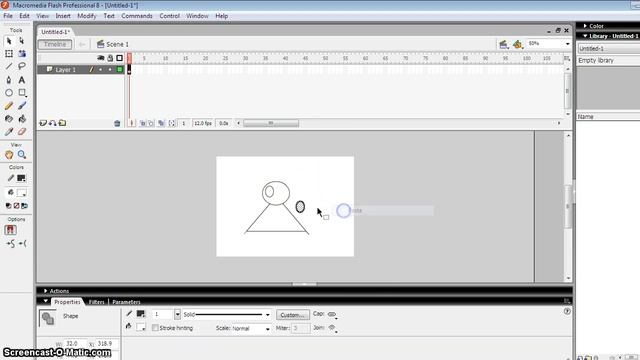The height and width of the screenshot is (360, 640).
Task: Select the Hand tool
Action: (9, 155)
